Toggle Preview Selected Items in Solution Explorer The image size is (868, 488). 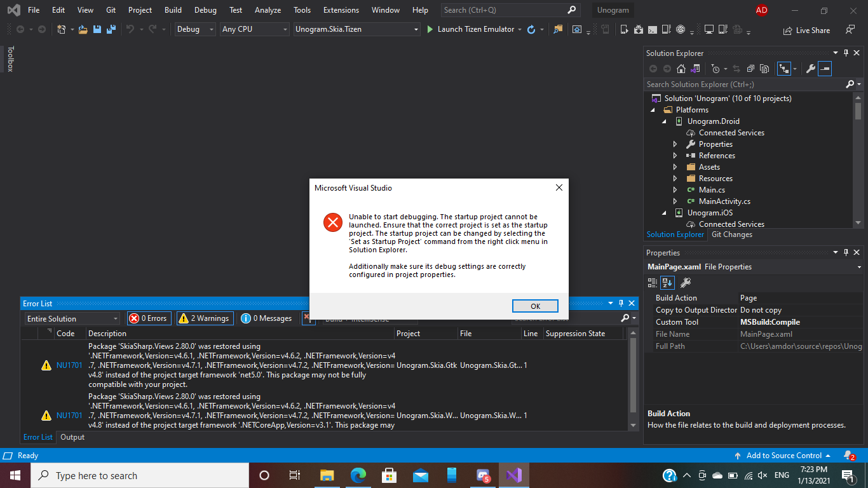[825, 69]
